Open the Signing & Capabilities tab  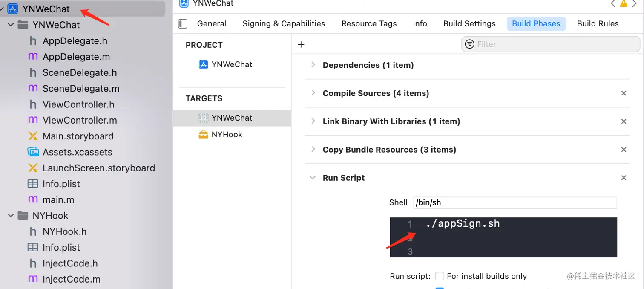point(284,24)
